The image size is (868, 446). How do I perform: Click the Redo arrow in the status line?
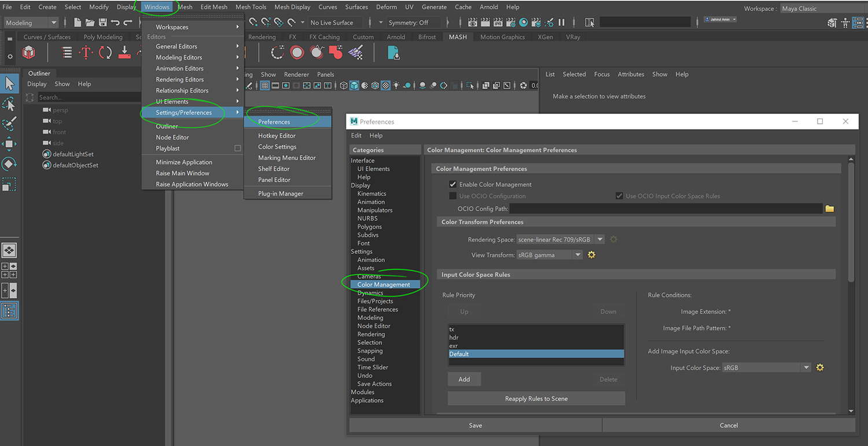[x=128, y=23]
